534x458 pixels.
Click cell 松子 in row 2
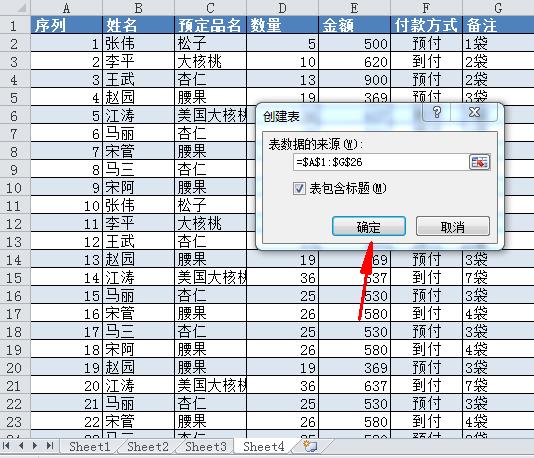210,43
